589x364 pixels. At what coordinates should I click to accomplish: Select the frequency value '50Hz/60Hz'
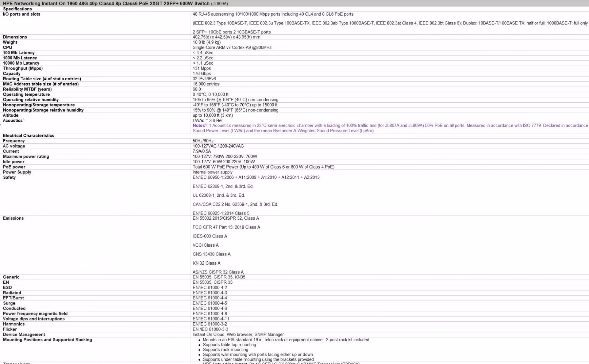[203, 141]
